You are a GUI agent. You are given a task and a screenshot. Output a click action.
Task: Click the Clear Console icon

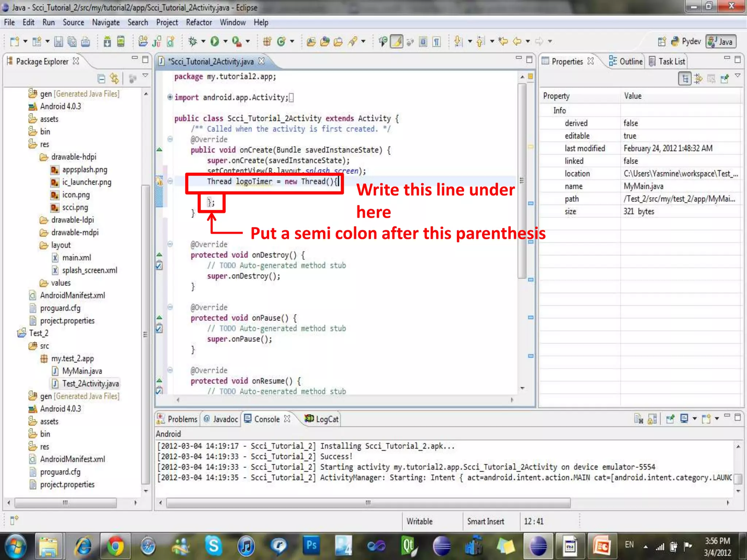(638, 419)
